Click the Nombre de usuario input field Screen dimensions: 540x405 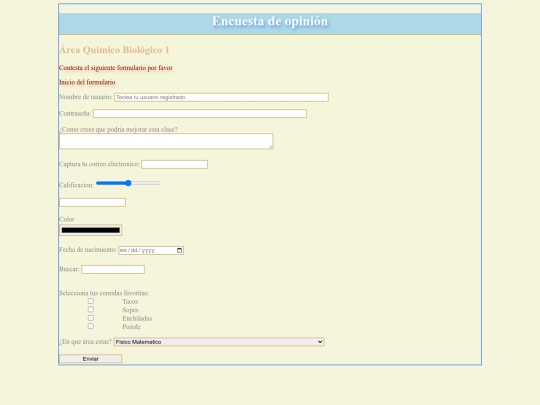point(221,97)
